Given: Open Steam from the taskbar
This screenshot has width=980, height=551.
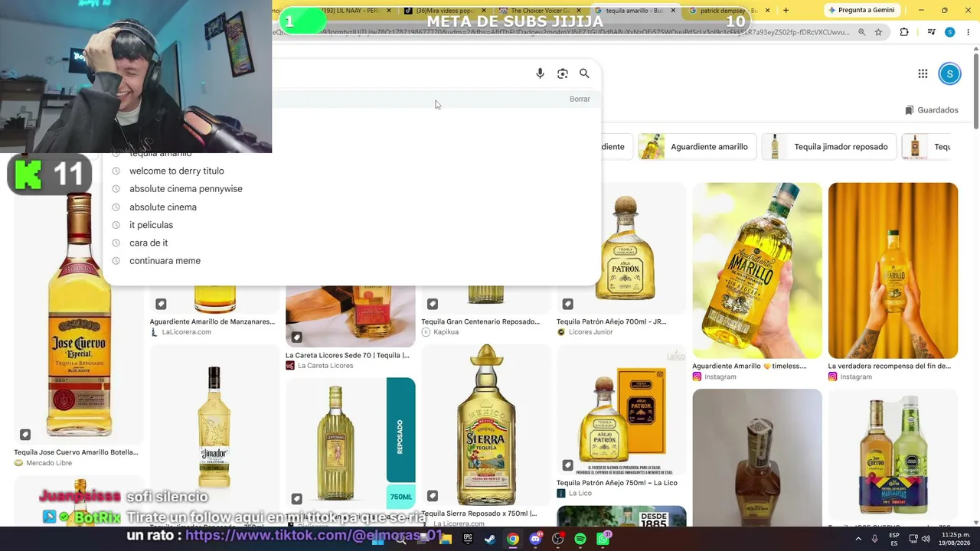Looking at the screenshot, I should (x=490, y=540).
